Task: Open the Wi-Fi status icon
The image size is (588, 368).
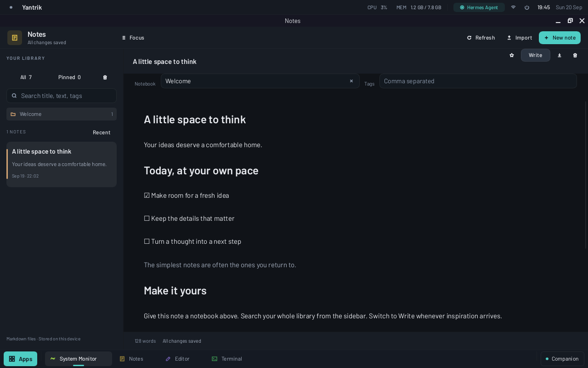Action: tap(514, 7)
